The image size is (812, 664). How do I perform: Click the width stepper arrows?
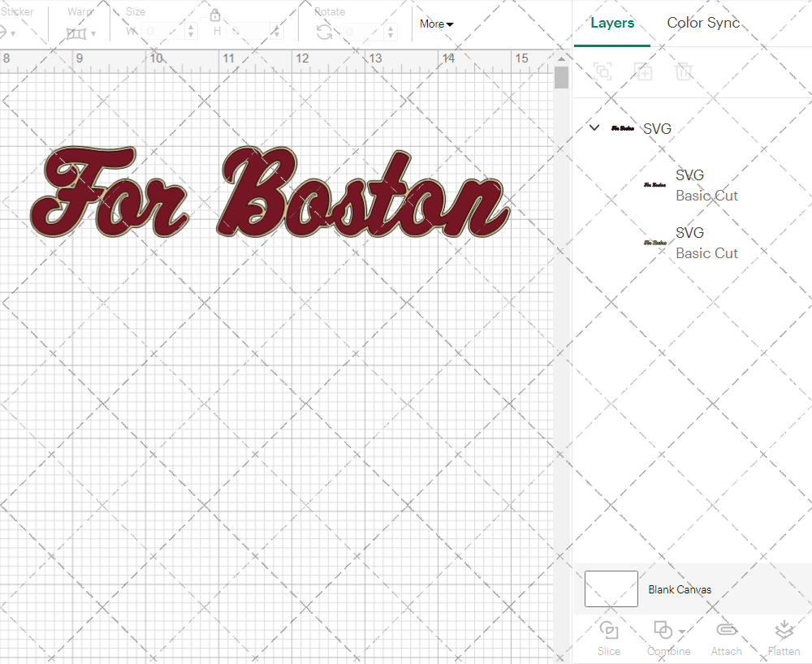[x=191, y=31]
